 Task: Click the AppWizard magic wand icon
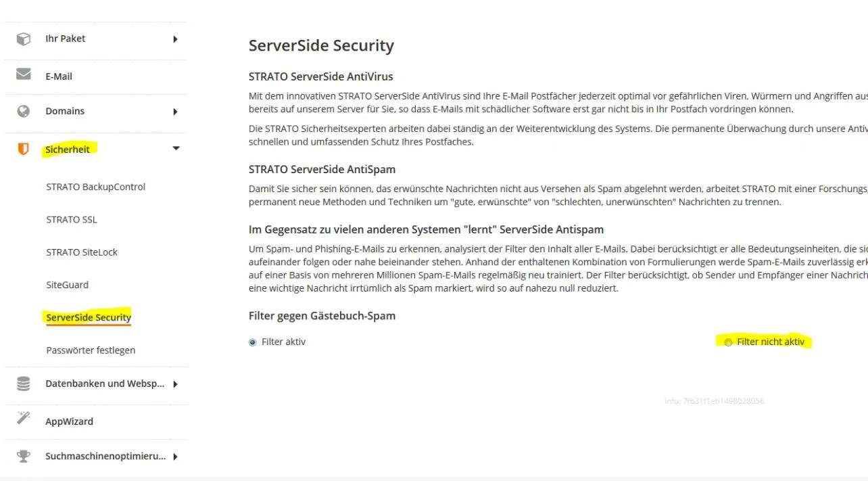[24, 418]
